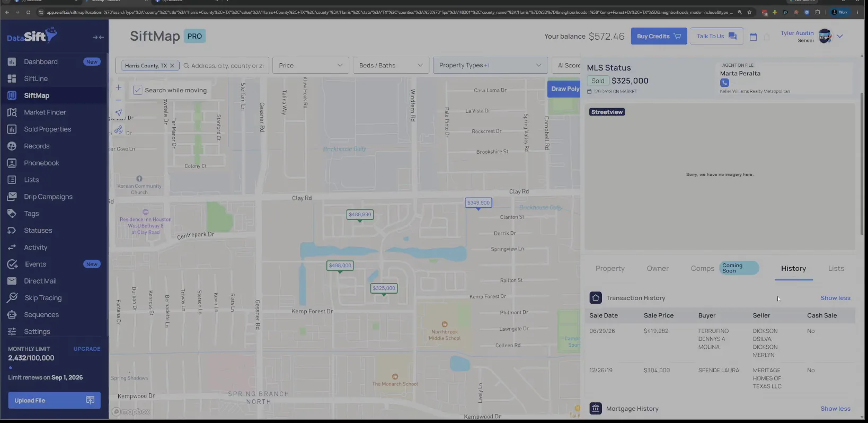
Task: Select the $349,900 price marker on map
Action: [479, 203]
